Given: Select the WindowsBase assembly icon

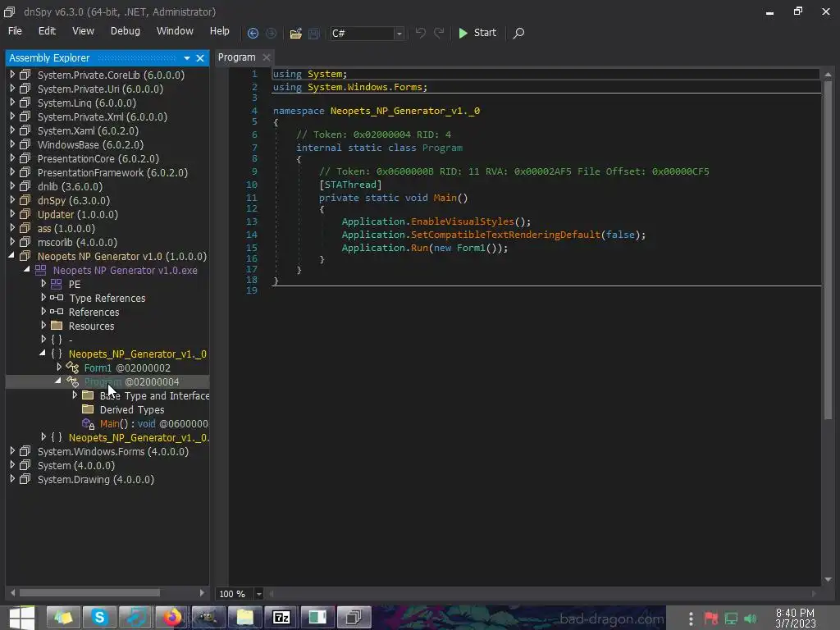Looking at the screenshot, I should 25,144.
